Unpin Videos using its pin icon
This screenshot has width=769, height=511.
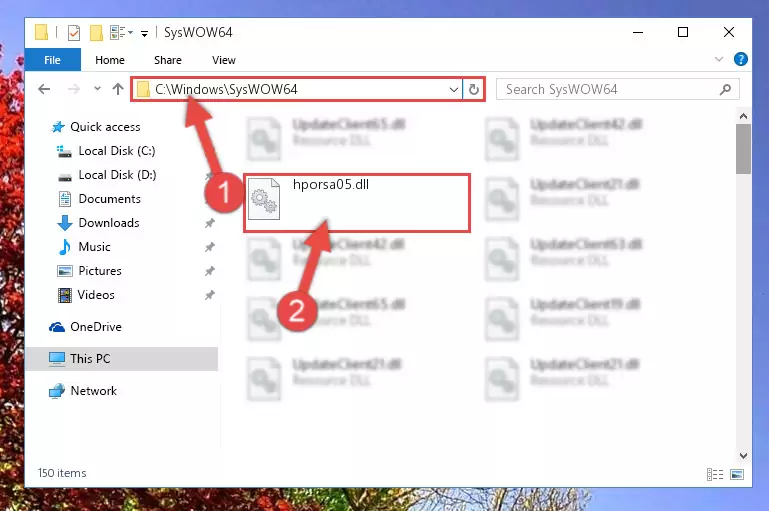tap(209, 295)
